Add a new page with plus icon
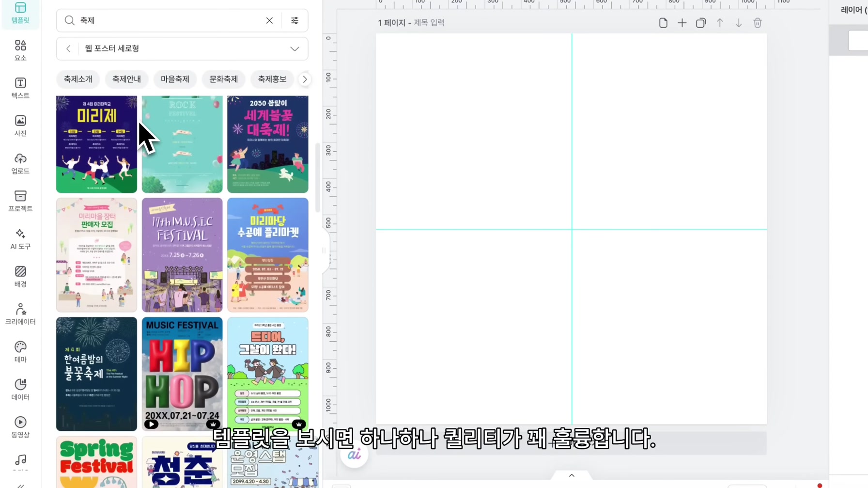 point(682,23)
